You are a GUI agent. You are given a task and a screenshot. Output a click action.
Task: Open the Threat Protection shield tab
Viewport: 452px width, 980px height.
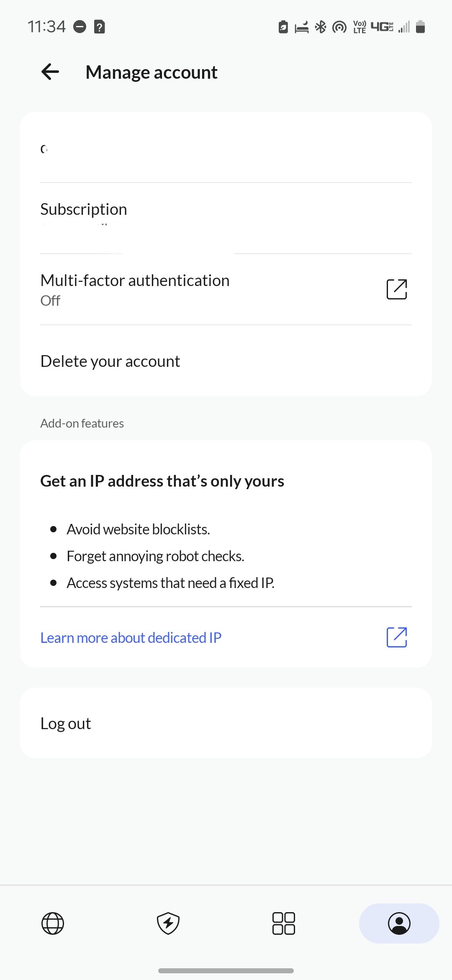[x=168, y=923]
